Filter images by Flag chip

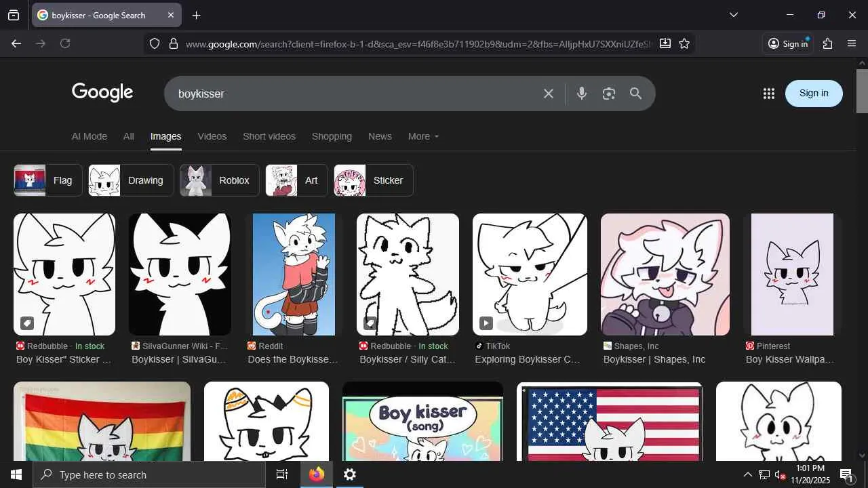[48, 180]
